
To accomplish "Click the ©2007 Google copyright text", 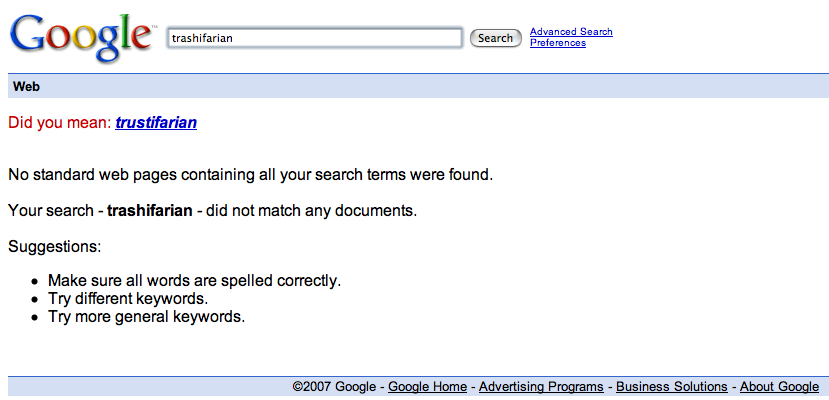I will pos(334,387).
